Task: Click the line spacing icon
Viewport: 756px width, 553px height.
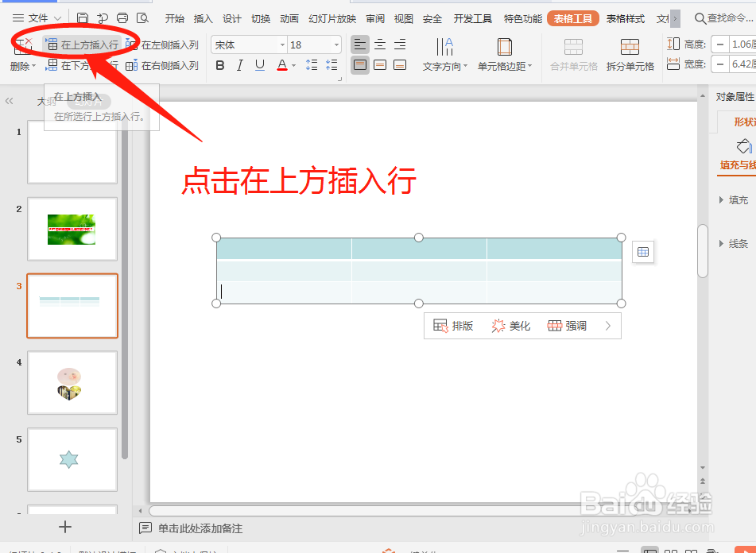Action: (312, 65)
